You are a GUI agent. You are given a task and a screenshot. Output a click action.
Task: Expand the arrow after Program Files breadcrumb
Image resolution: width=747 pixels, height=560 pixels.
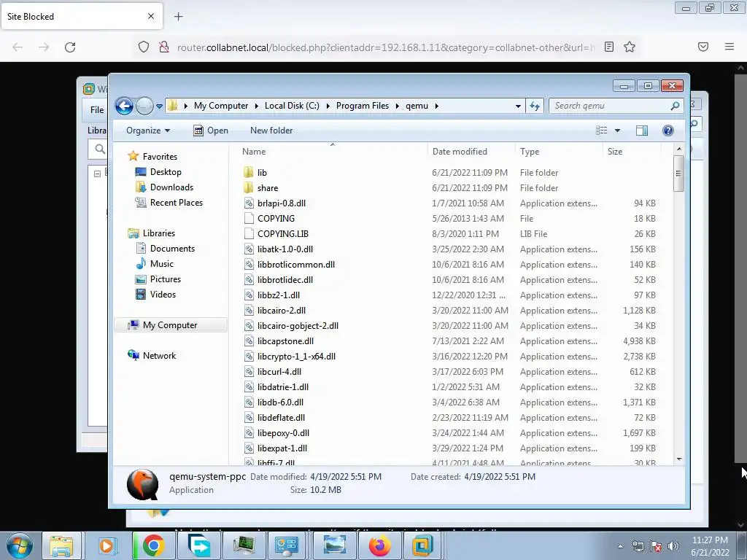[398, 106]
